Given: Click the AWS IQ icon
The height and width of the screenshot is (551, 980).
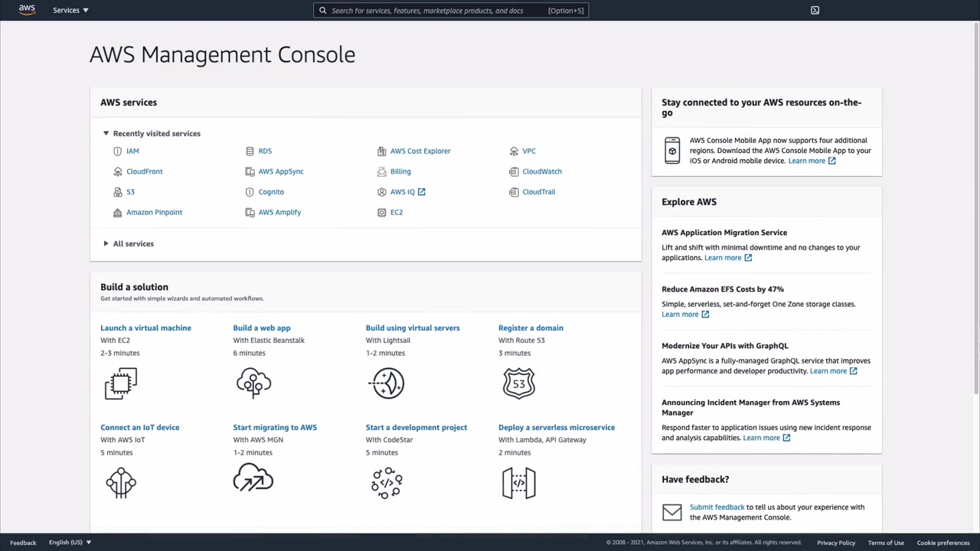Looking at the screenshot, I should click(x=381, y=192).
